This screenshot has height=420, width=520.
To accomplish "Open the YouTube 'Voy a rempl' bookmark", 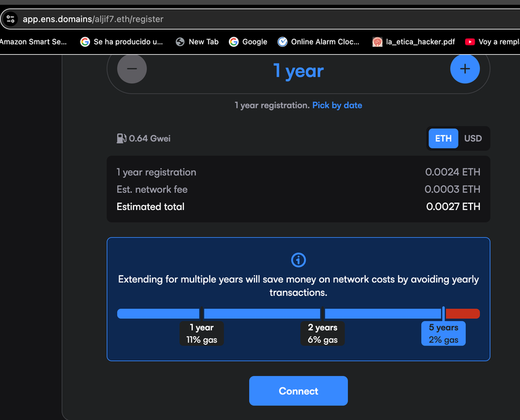I will tap(492, 42).
